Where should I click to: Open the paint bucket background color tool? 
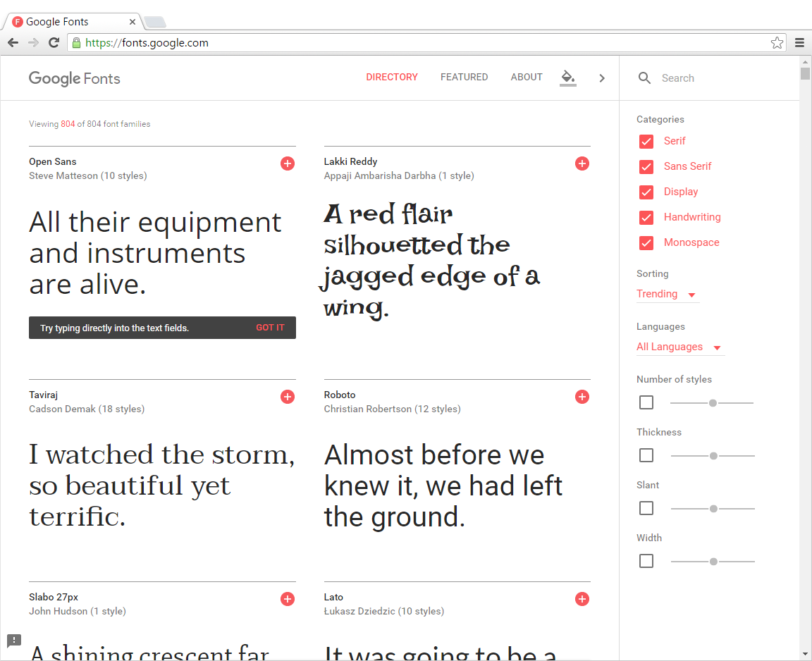point(568,78)
